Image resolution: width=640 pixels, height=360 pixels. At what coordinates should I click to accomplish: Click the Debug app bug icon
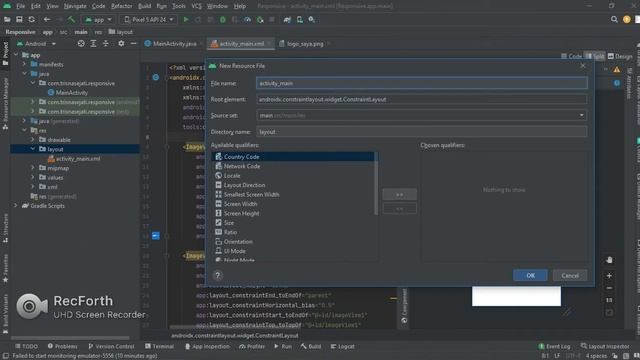223,19
